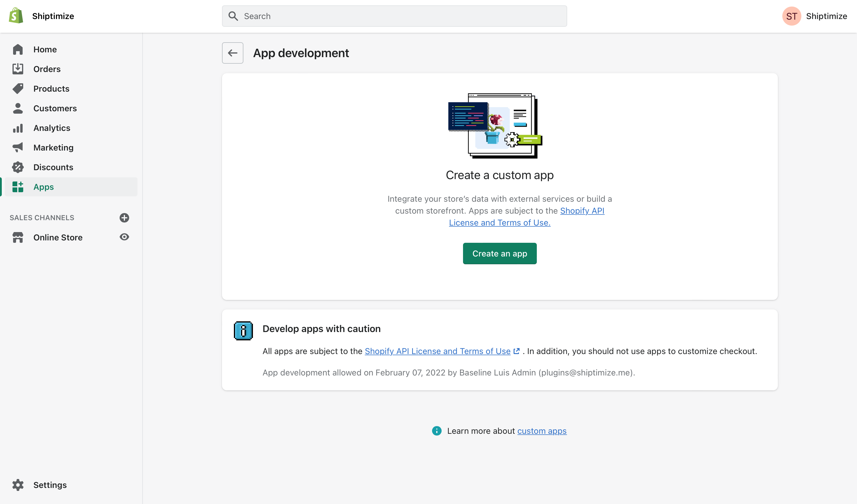Viewport: 857px width, 504px height.
Task: Click the blue info icon in caution card
Action: (x=243, y=331)
